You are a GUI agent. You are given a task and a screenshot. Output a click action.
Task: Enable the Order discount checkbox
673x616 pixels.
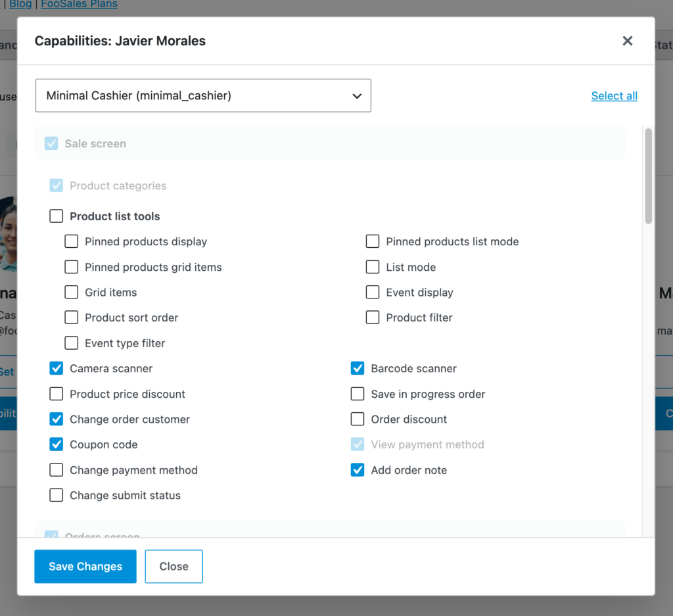pos(358,419)
